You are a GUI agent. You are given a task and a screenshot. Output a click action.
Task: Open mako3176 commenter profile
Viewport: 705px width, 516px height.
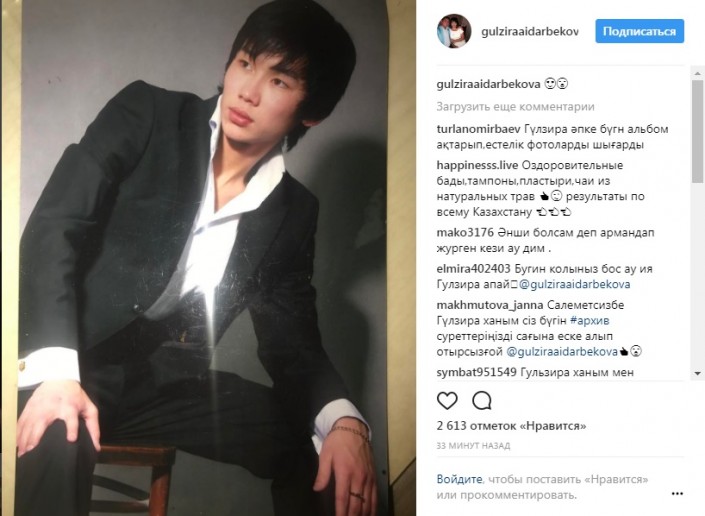pyautogui.click(x=465, y=232)
